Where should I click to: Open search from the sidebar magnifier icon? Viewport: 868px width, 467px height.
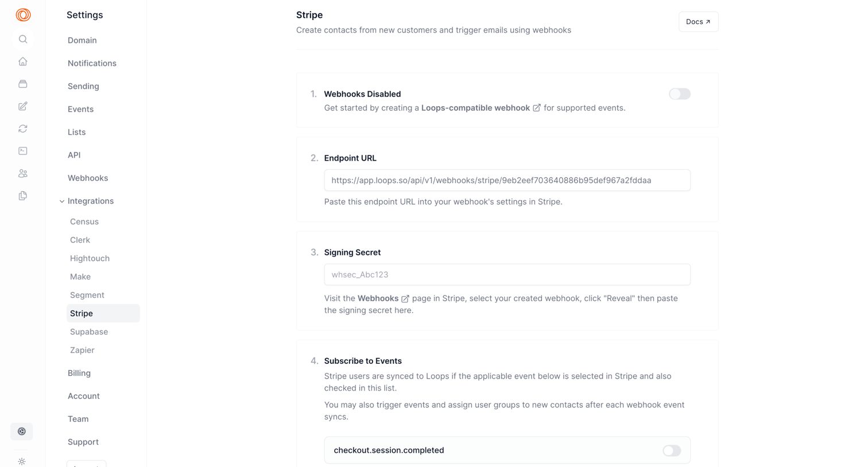[23, 39]
